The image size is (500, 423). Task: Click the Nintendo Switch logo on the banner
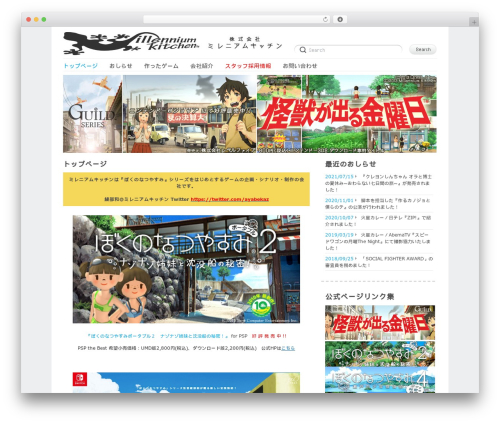(x=80, y=379)
